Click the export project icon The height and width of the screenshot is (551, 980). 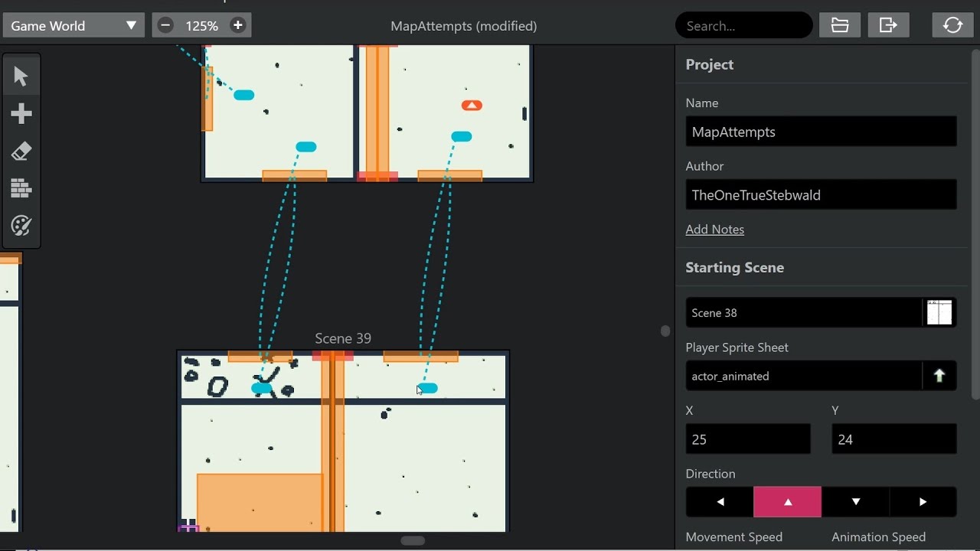[888, 25]
